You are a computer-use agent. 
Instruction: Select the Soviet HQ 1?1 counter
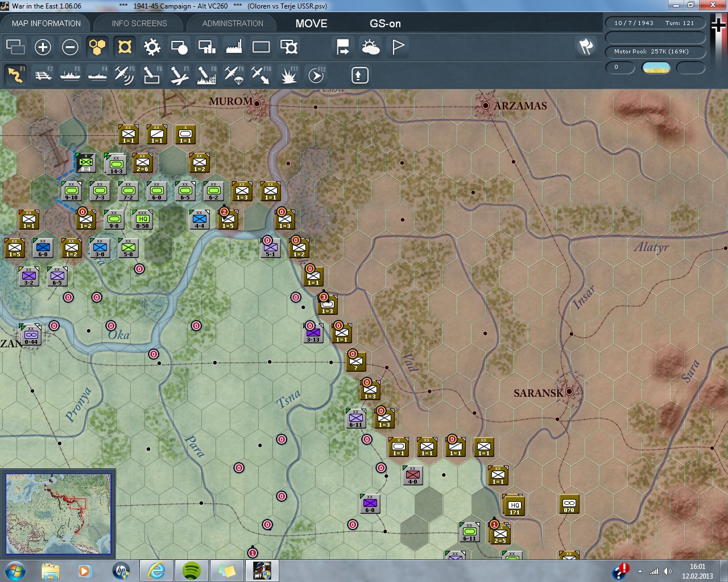pyautogui.click(x=514, y=505)
